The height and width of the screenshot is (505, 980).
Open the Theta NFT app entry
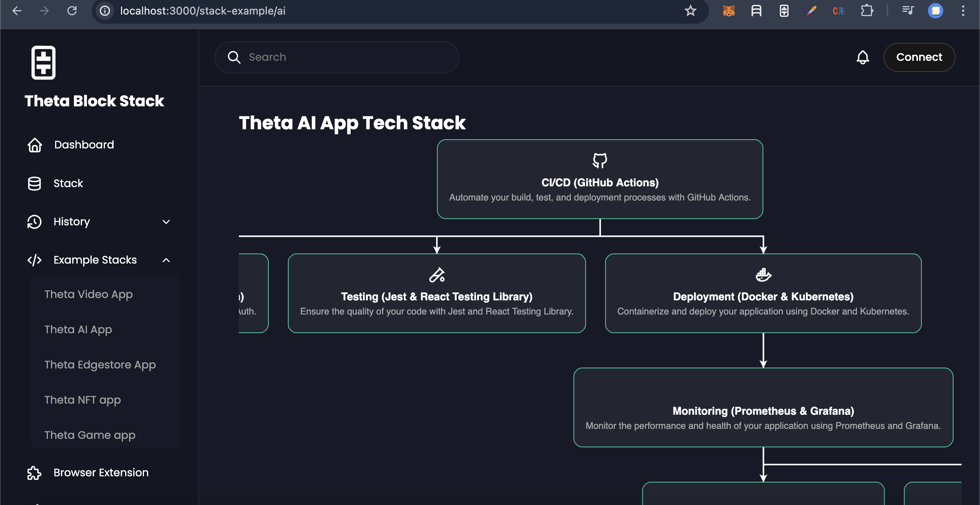83,400
